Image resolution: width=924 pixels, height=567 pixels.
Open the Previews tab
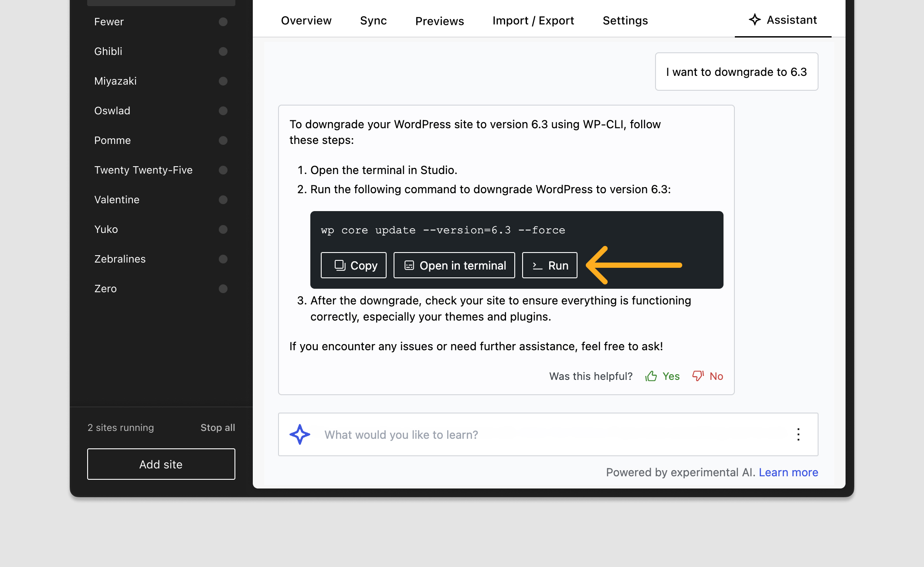point(439,20)
